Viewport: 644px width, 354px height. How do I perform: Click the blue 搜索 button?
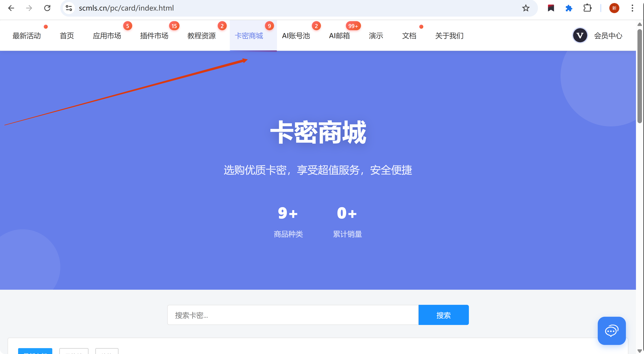443,315
